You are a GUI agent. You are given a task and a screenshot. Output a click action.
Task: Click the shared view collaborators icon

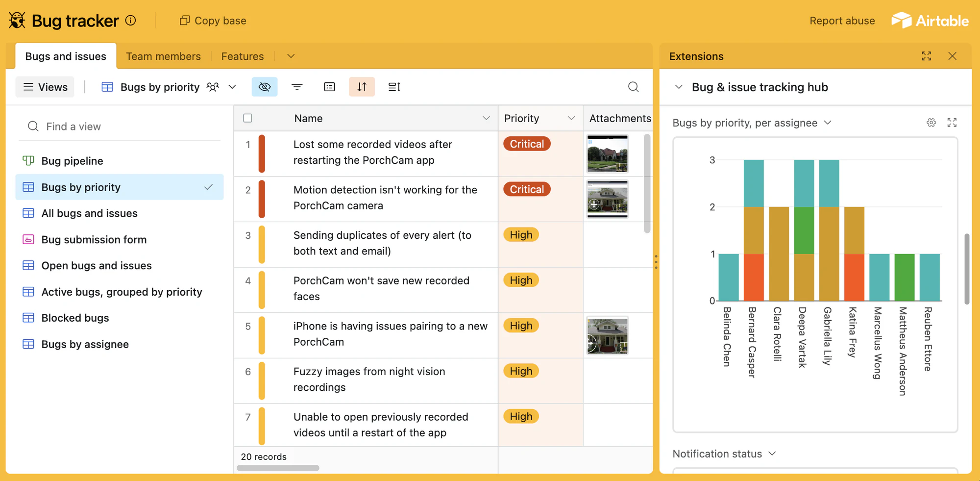(x=213, y=87)
